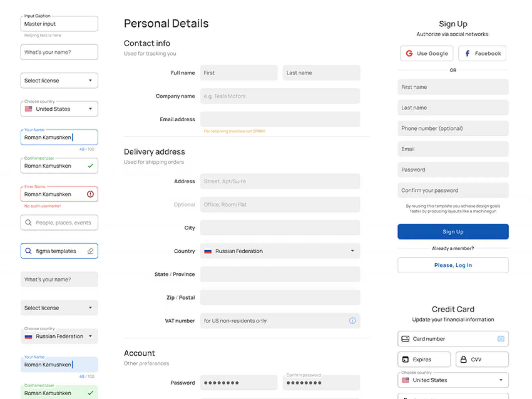This screenshot has width=532, height=399.
Task: Click the error icon next to "Roman Kamushken"
Action: 90,194
